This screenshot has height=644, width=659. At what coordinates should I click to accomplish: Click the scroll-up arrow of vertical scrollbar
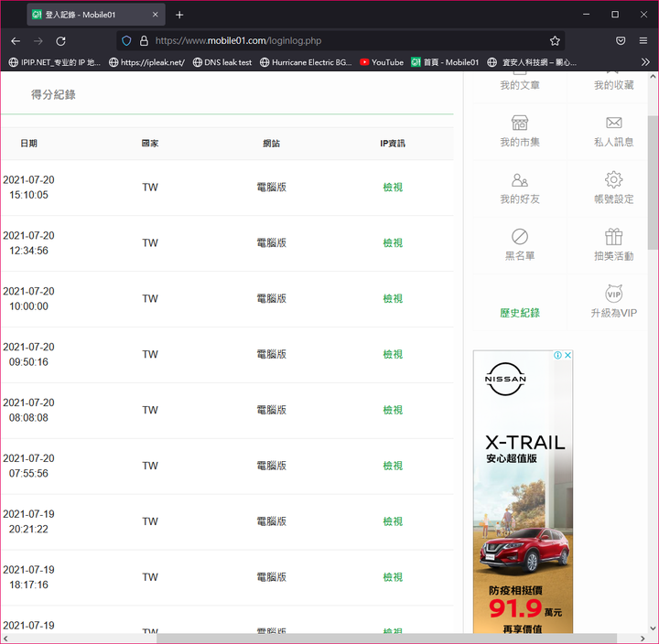[x=654, y=77]
